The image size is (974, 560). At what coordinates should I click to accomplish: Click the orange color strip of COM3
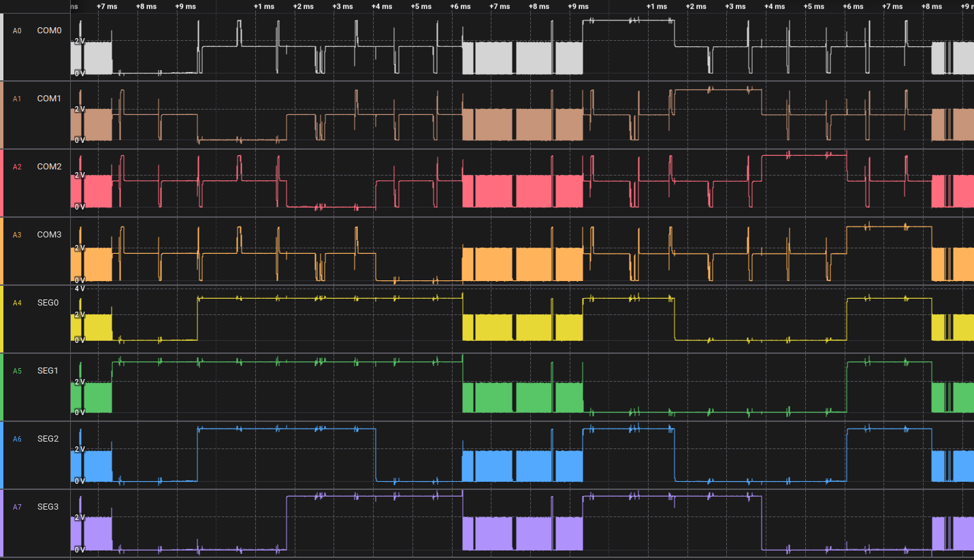[2, 250]
